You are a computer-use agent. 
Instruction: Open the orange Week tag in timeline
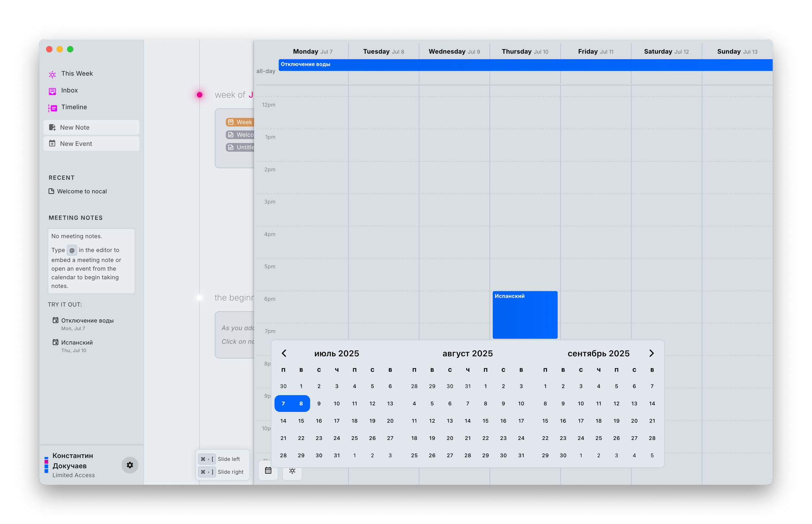coord(240,122)
